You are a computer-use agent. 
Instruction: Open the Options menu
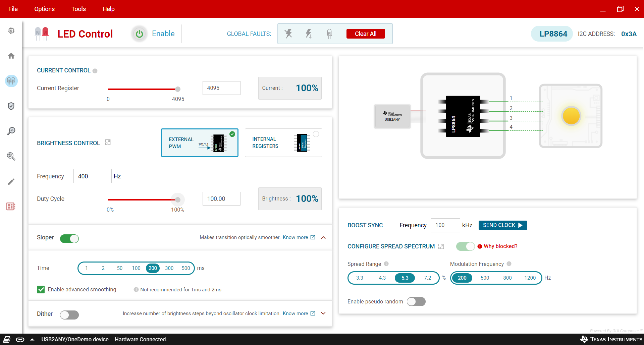tap(44, 9)
